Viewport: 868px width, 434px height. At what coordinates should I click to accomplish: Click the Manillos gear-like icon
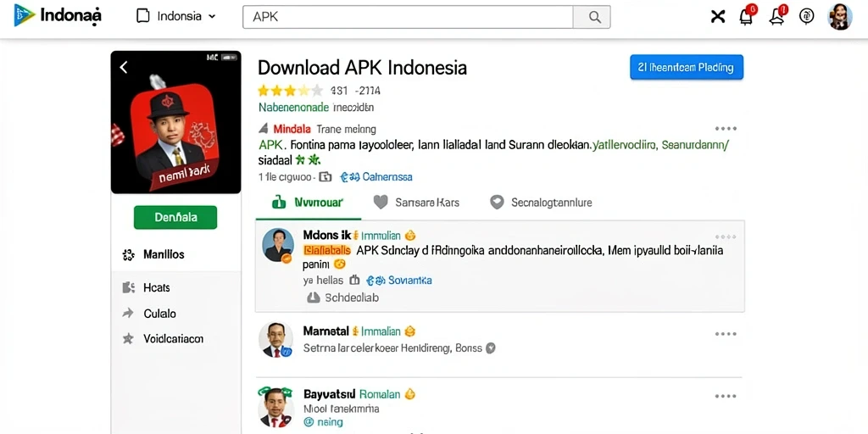[129, 254]
